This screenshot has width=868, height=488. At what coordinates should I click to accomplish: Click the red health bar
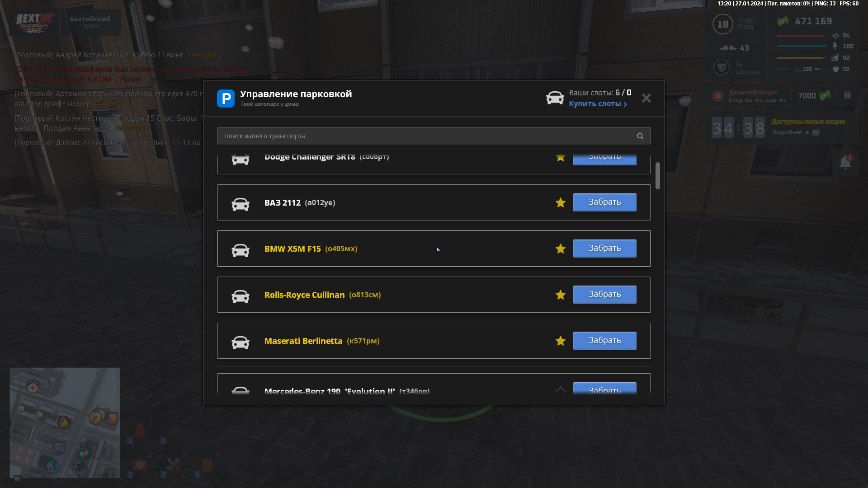[800, 36]
